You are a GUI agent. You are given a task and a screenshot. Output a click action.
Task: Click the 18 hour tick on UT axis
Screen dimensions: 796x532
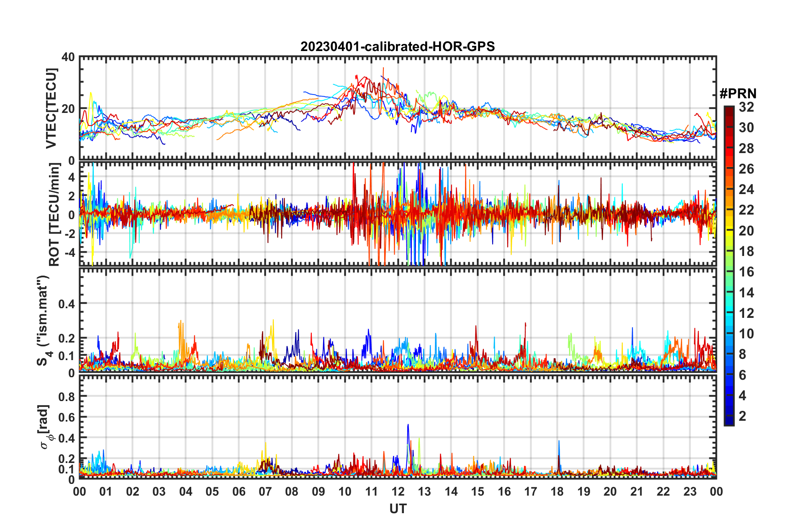[x=557, y=491]
